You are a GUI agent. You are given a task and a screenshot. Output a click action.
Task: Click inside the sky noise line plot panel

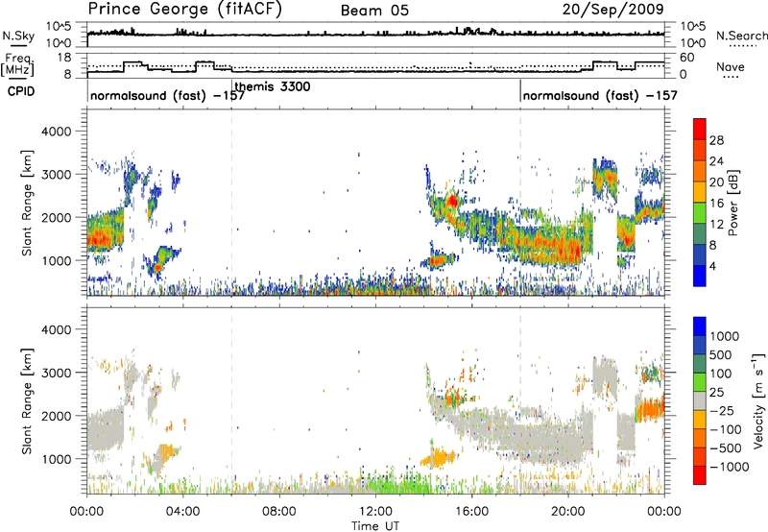pyautogui.click(x=375, y=35)
